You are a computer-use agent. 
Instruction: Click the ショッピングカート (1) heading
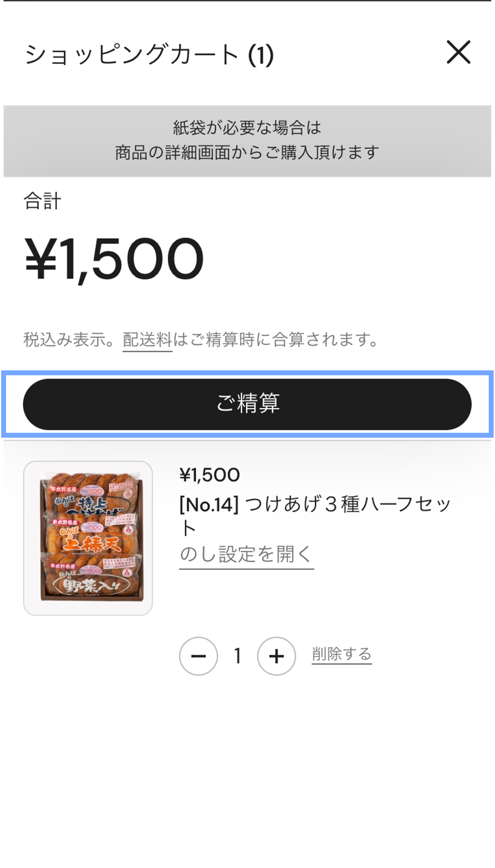149,54
